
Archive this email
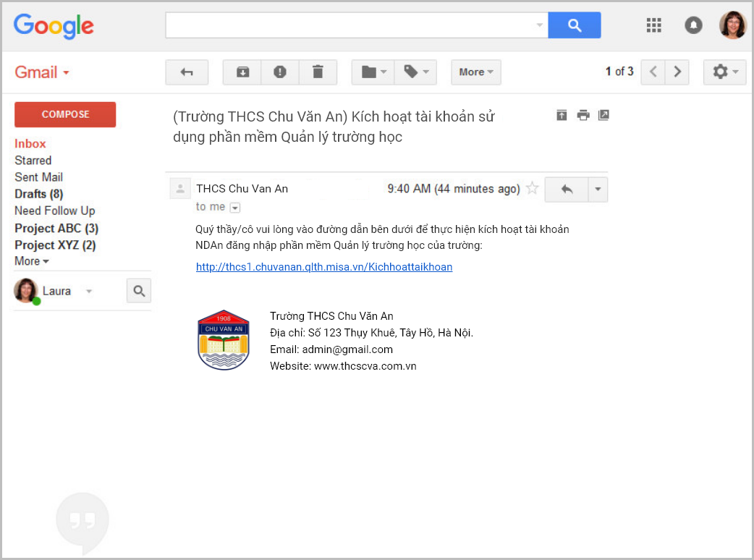pyautogui.click(x=242, y=72)
